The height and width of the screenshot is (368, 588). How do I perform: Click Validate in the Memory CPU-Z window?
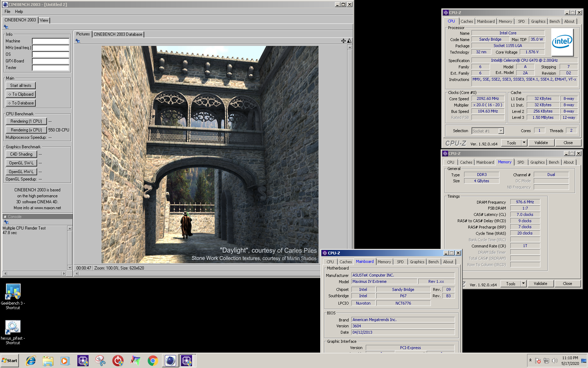[540, 284]
